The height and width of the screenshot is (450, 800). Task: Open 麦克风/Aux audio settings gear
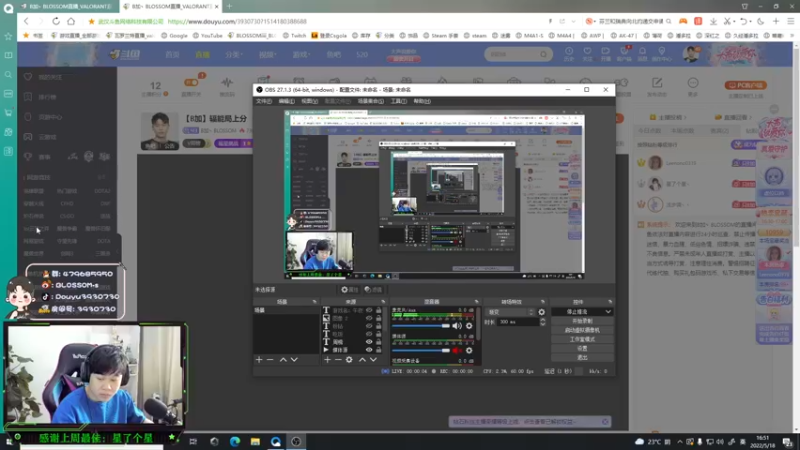pyautogui.click(x=469, y=326)
